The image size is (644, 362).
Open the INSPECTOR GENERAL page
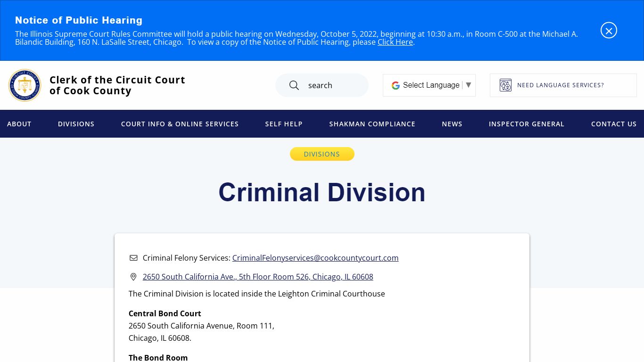pos(526,124)
